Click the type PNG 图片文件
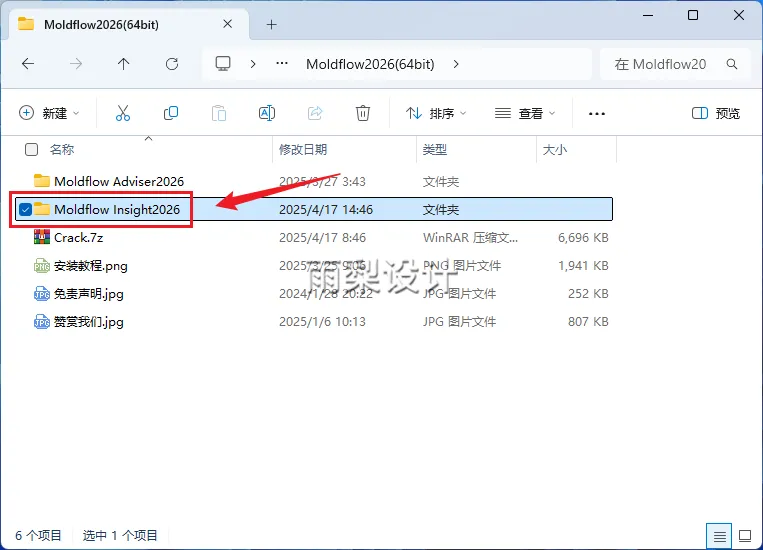 (x=461, y=266)
